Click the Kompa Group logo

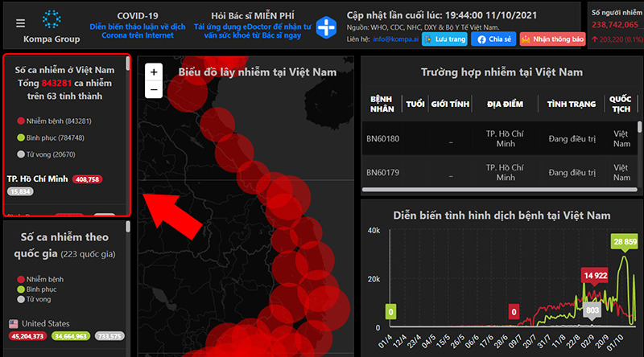(52, 19)
